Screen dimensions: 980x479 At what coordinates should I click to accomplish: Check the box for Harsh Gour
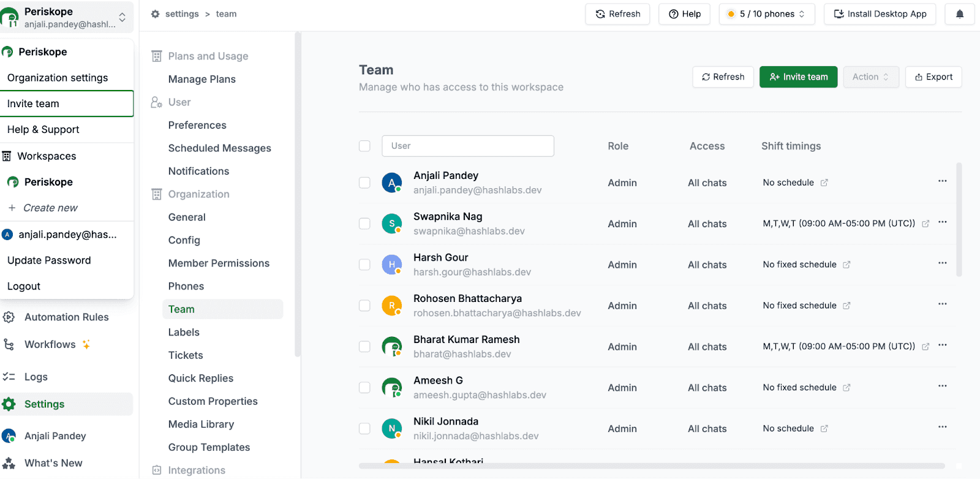pyautogui.click(x=364, y=265)
